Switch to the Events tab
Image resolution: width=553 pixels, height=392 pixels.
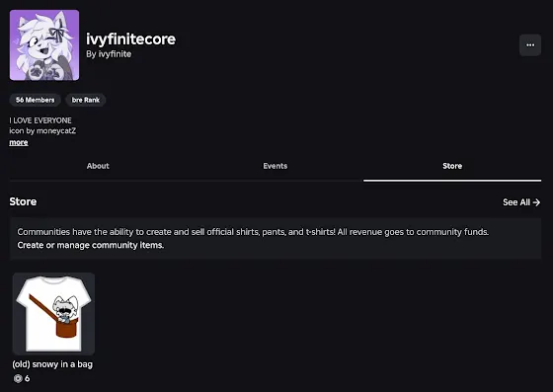click(276, 166)
